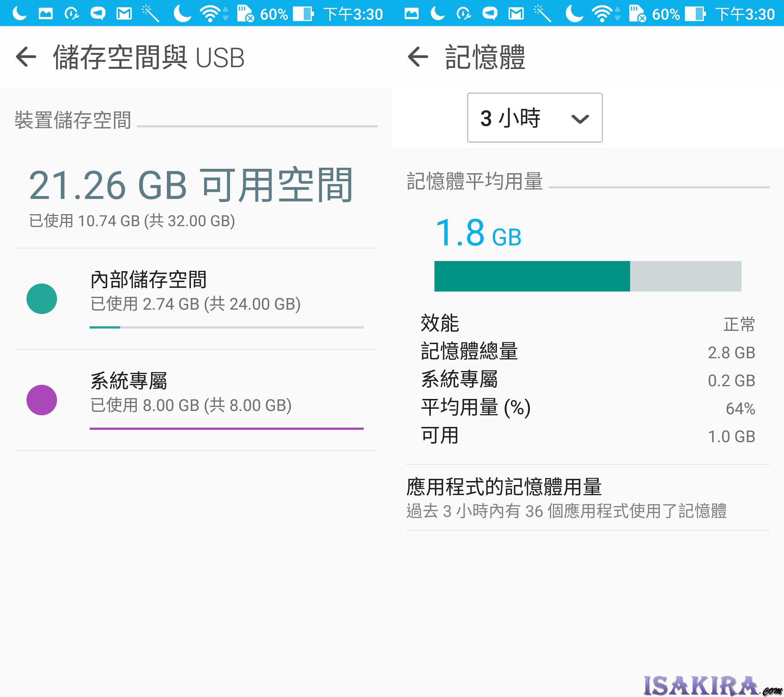Tap the SD card icon in right status bar
This screenshot has width=784, height=697.
click(x=637, y=14)
